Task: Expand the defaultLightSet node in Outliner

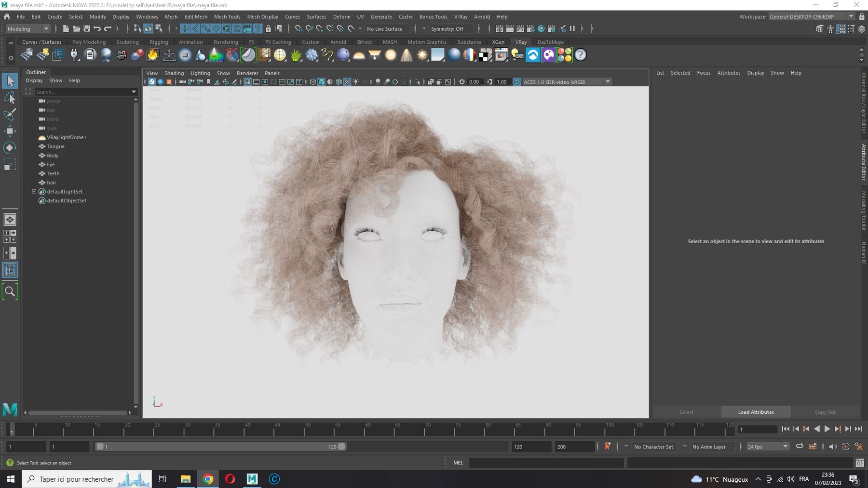Action: [34, 191]
